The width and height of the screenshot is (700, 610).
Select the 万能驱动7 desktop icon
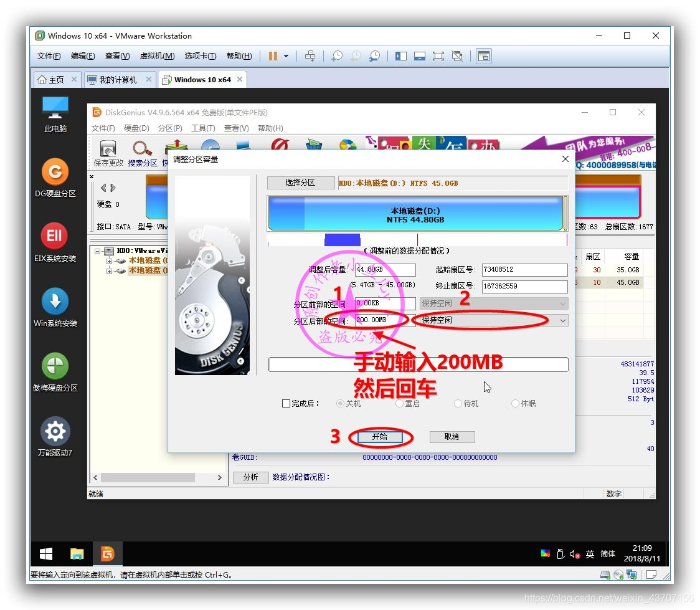55,437
